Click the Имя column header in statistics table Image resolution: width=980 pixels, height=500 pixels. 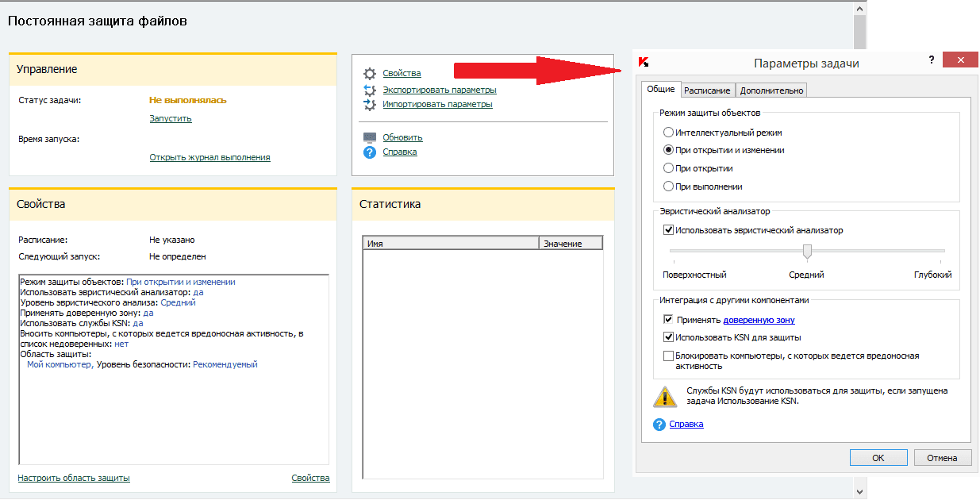click(x=450, y=244)
